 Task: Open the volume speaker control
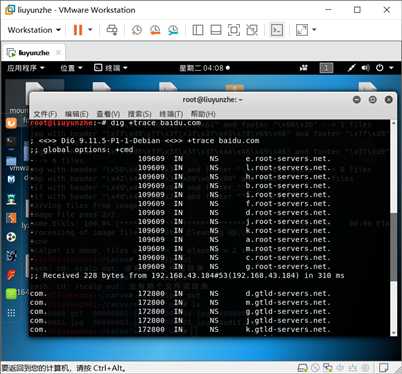366,68
